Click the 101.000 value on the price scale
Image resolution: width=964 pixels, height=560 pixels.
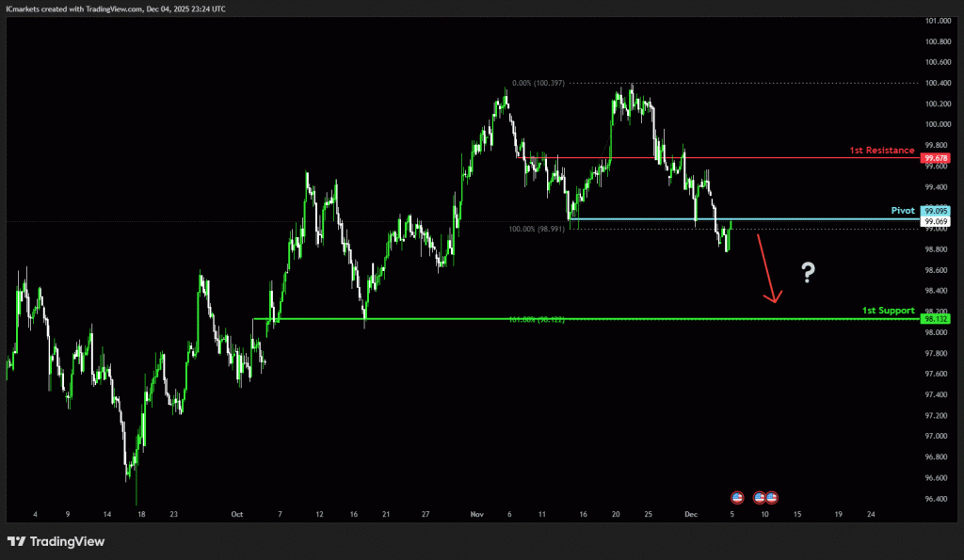(937, 21)
